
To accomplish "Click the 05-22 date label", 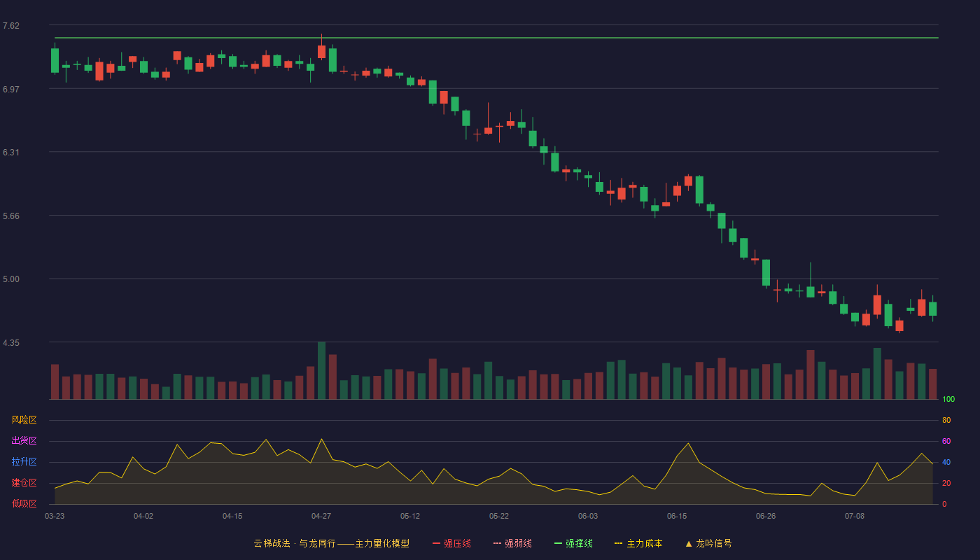I will click(499, 516).
